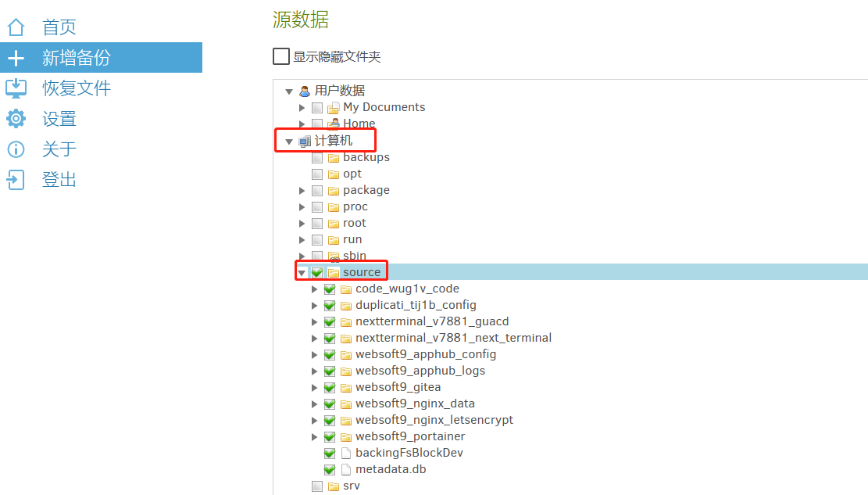Select the backingFsBlockDev file entry
The image size is (868, 495).
409,454
